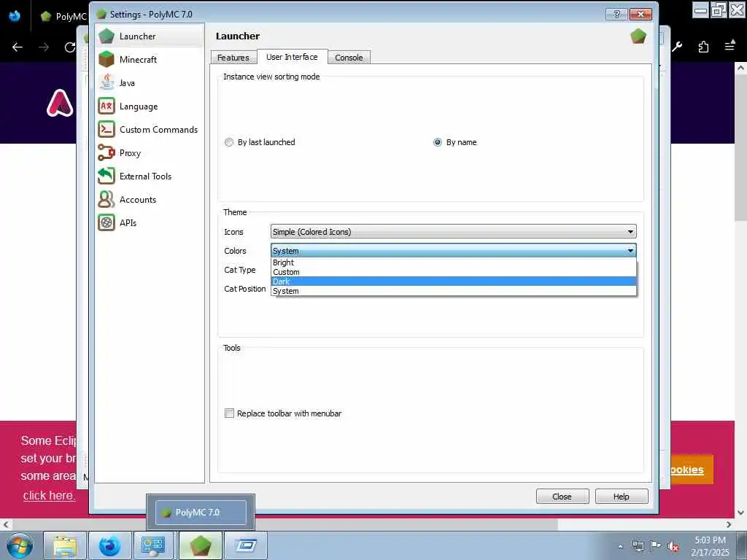
Task: Switch to the Console tab
Action: click(349, 58)
